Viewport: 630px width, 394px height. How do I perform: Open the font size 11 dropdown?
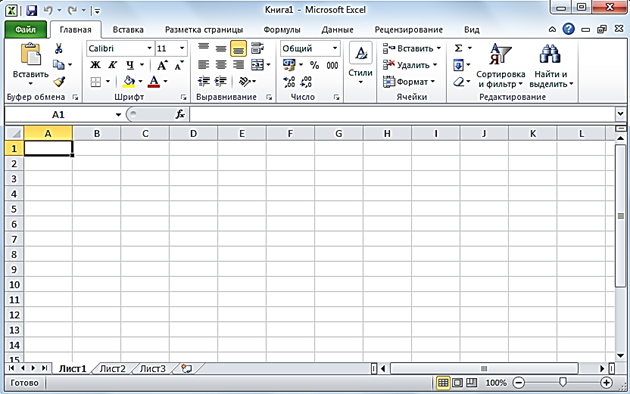[x=182, y=48]
